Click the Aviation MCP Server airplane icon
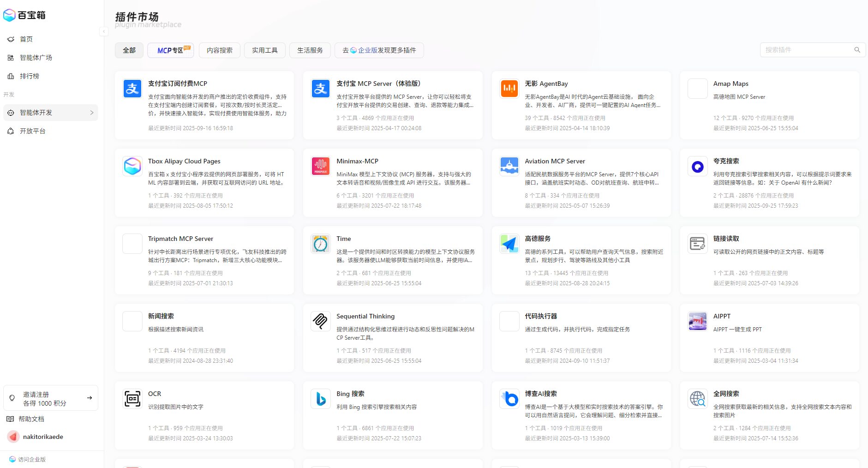This screenshot has width=868, height=468. click(509, 166)
